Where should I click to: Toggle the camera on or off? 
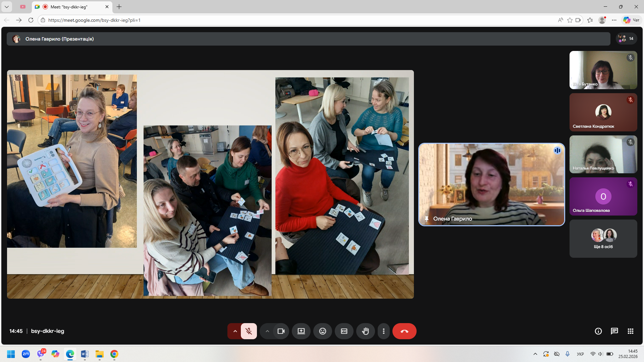coord(281,331)
